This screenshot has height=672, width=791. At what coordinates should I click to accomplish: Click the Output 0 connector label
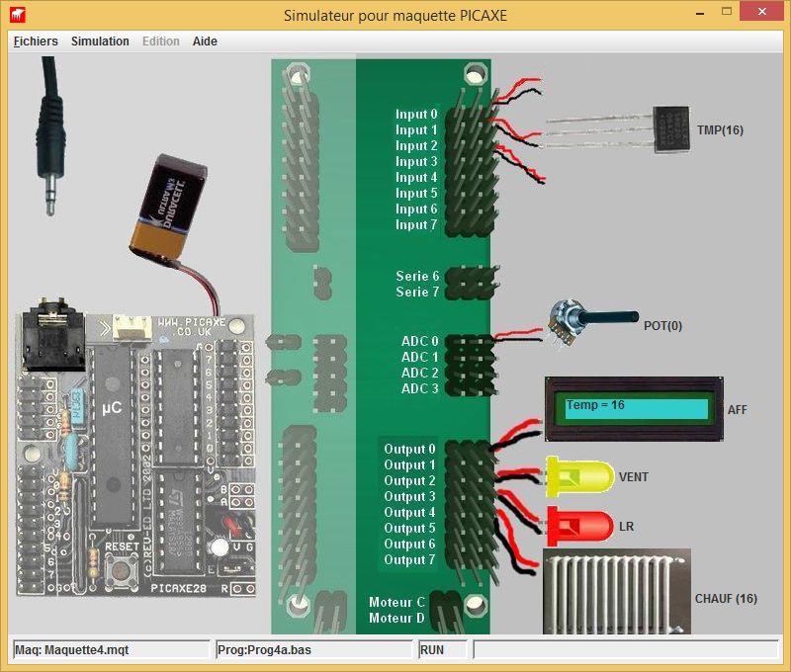pyautogui.click(x=409, y=449)
